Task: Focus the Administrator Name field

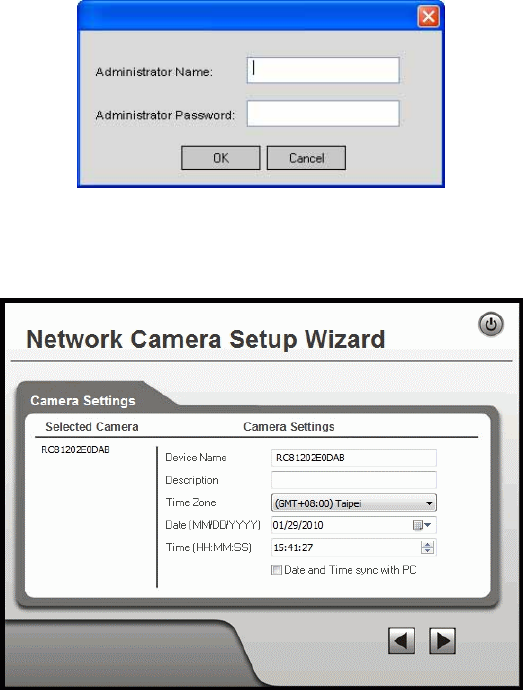Action: pyautogui.click(x=323, y=70)
